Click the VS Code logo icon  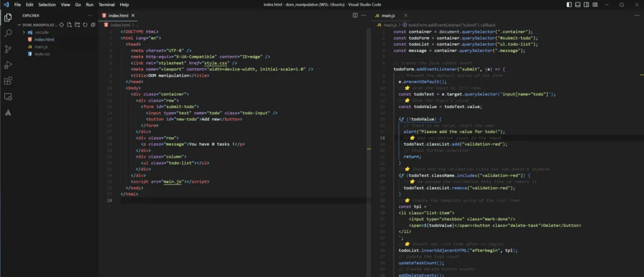coord(6,4)
